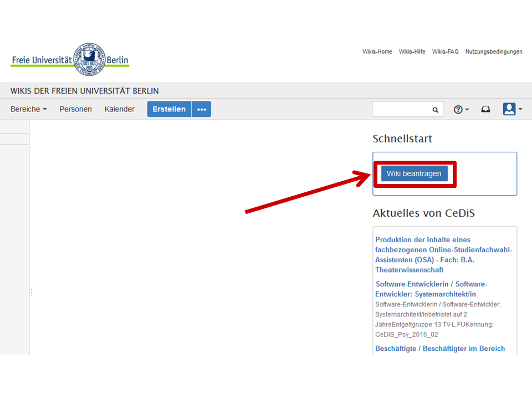The height and width of the screenshot is (399, 532).
Task: Open the Wikis-Home link
Action: tap(377, 52)
